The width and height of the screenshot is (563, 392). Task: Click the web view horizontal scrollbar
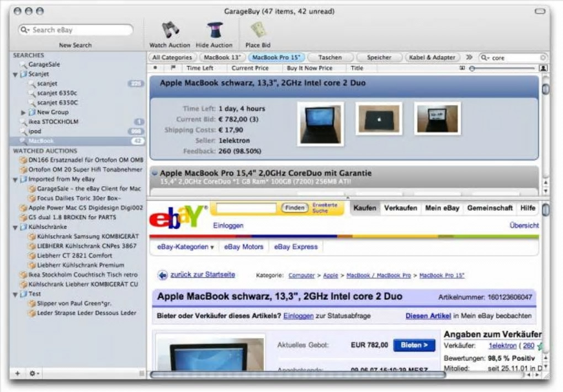[x=298, y=375]
